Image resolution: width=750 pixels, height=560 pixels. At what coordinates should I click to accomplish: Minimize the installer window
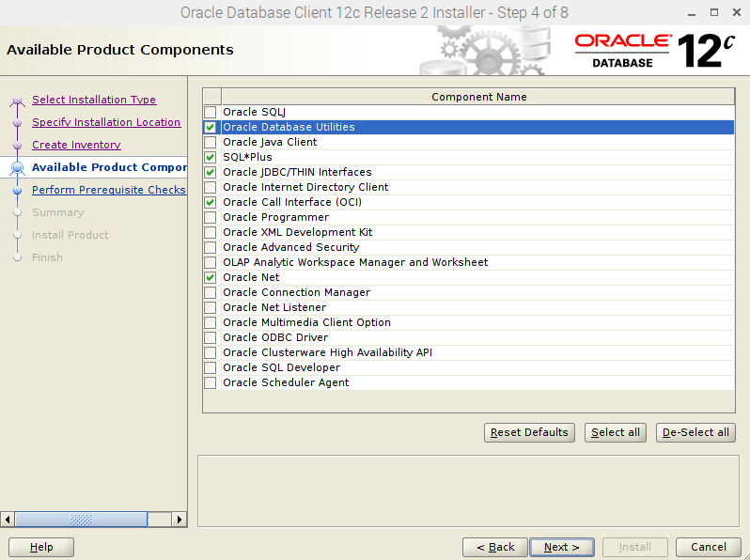(692, 13)
